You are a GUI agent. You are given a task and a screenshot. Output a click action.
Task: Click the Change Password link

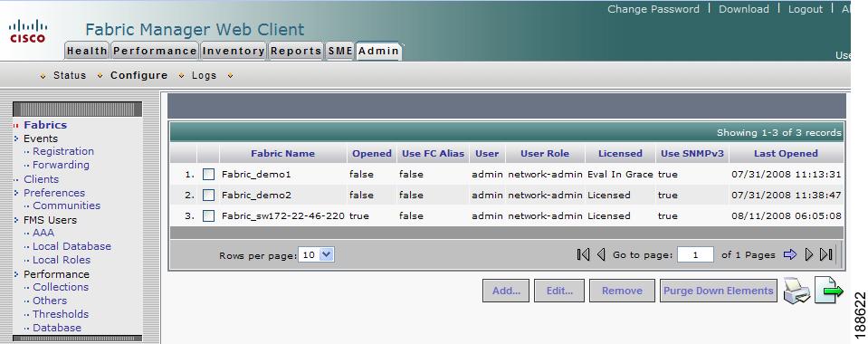(x=653, y=9)
